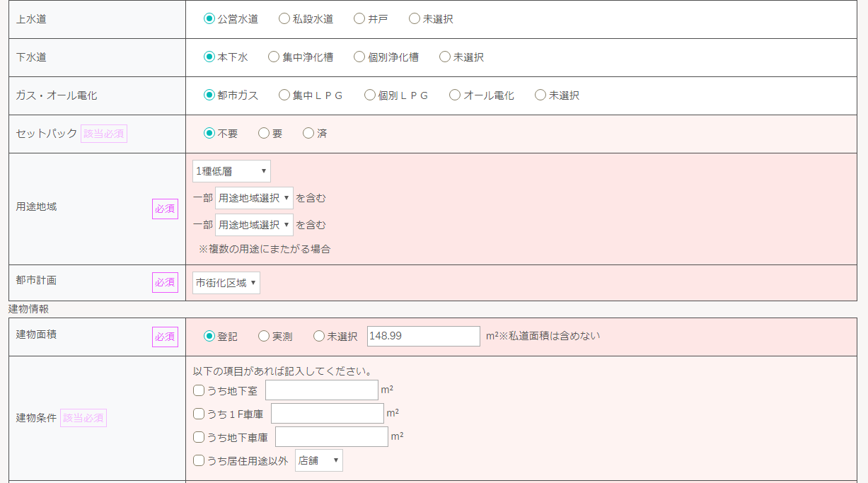Click the building area field showing 148.99
The width and height of the screenshot is (868, 483).
point(423,337)
